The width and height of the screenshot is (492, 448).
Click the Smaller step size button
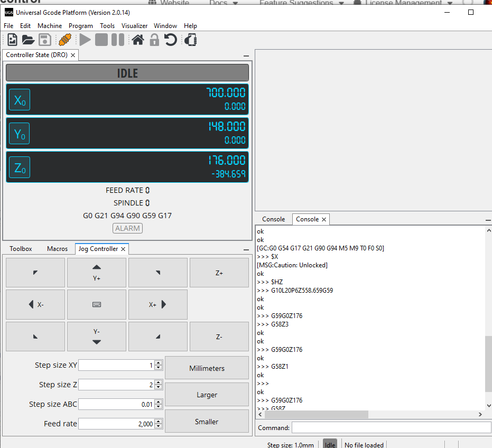(207, 422)
